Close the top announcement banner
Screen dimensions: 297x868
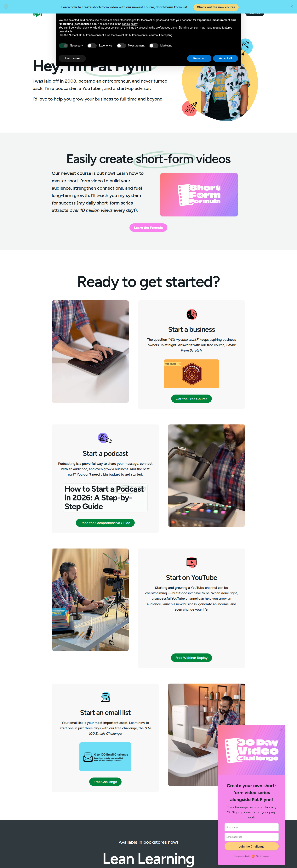pos(292,6)
